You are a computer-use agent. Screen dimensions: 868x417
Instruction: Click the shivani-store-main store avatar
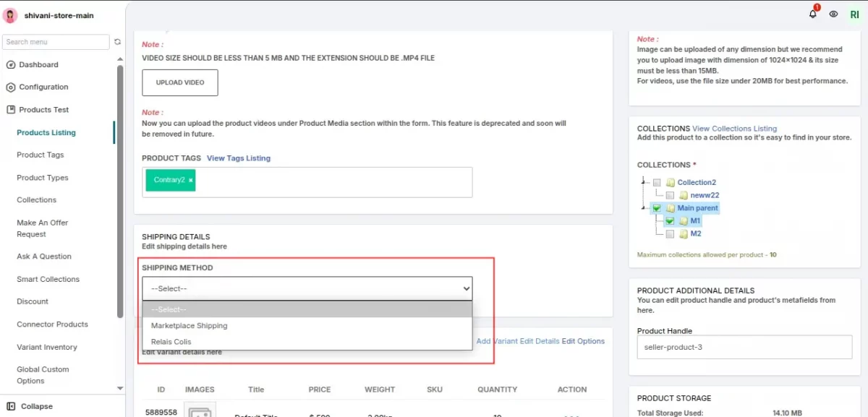click(x=11, y=15)
